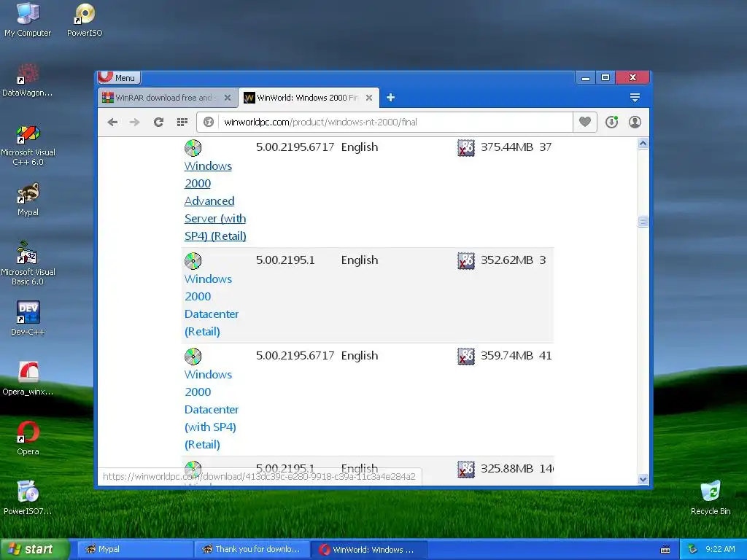Switch to Mypal taskbar button

pos(135,550)
